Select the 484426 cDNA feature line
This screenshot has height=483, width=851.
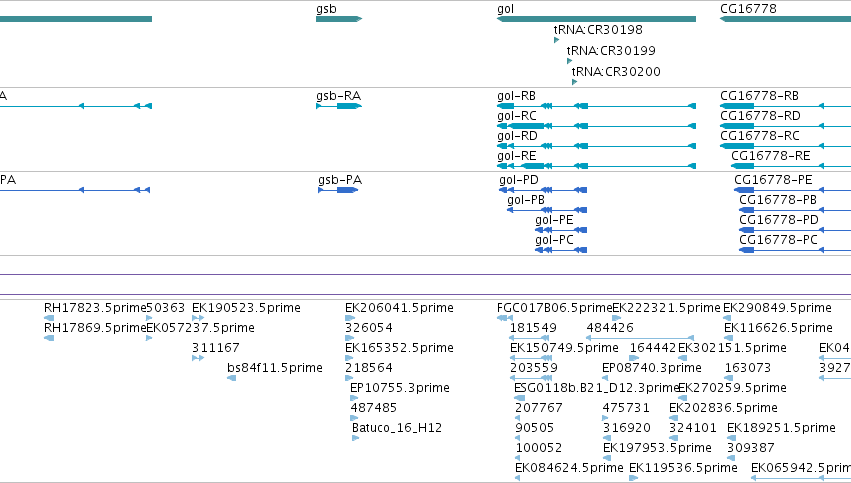click(x=640, y=338)
